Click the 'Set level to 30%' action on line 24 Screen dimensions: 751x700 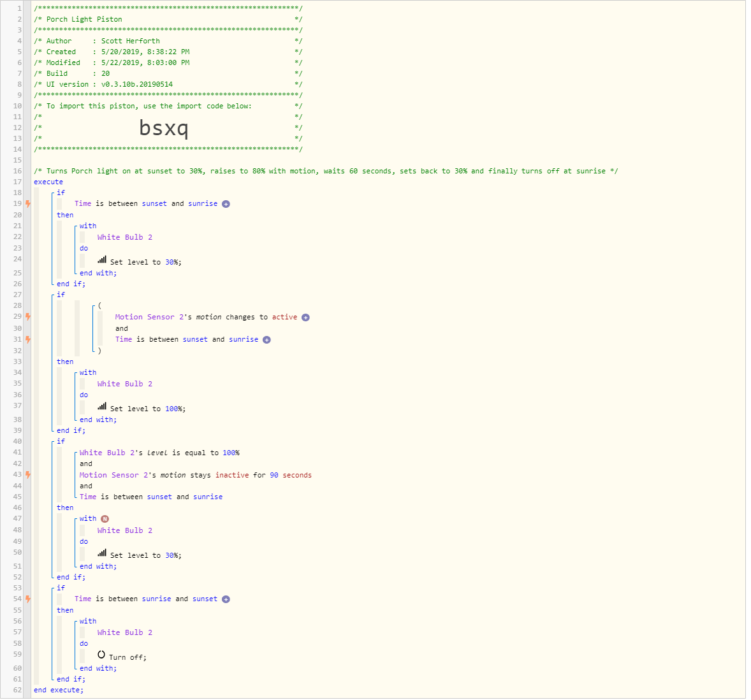145,263
